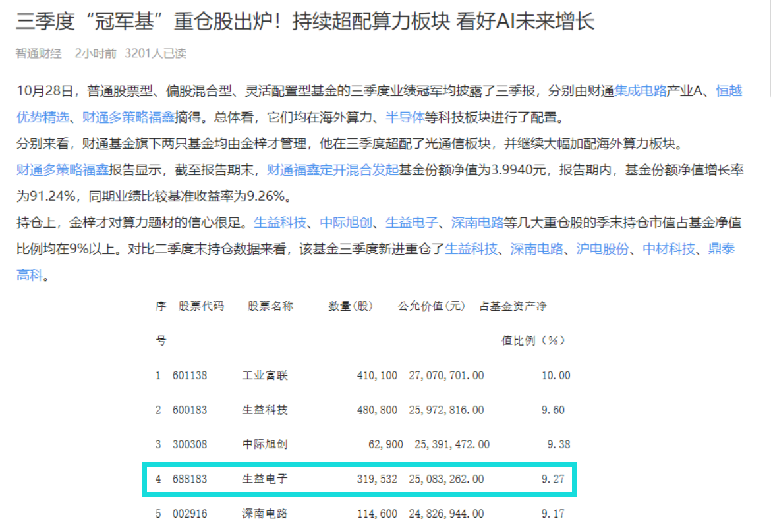Click the 数量(股) column header
Viewport: 771px width, 532px height.
pos(351,307)
